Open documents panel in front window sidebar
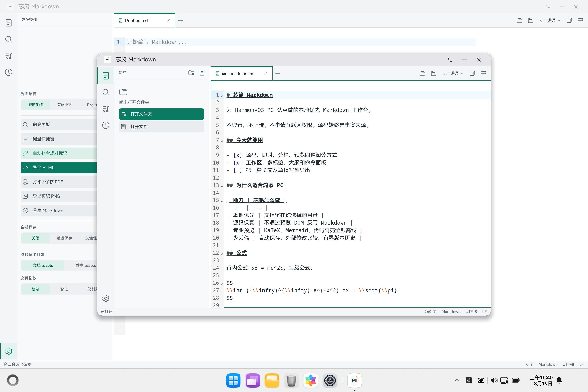This screenshot has height=392, width=588. point(106,76)
